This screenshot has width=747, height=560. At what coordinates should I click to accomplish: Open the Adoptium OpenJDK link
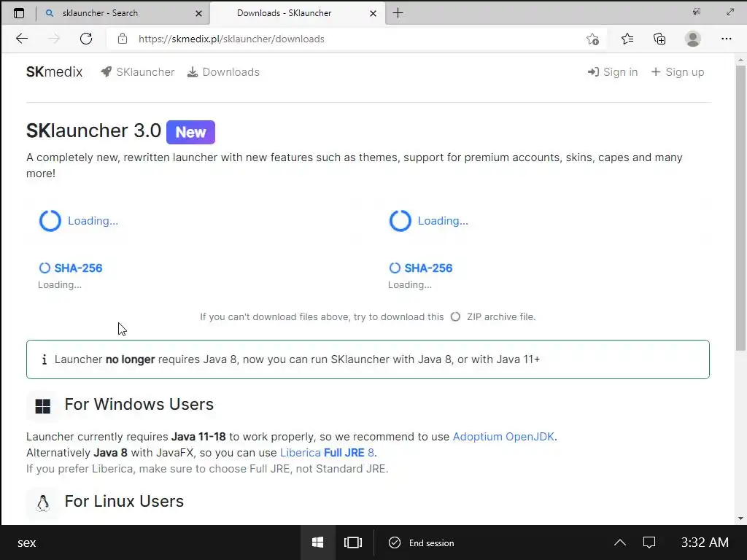click(x=503, y=437)
